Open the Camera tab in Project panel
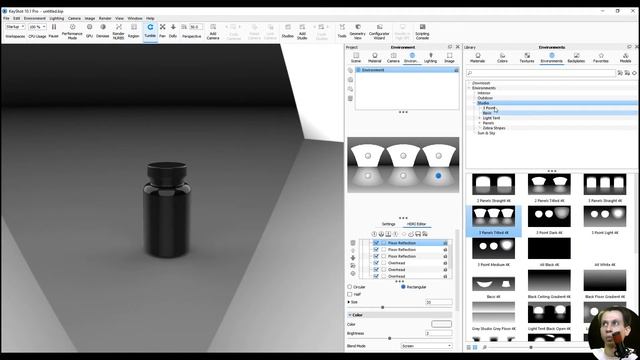Screen dimensions: 640x360 pos(393,58)
